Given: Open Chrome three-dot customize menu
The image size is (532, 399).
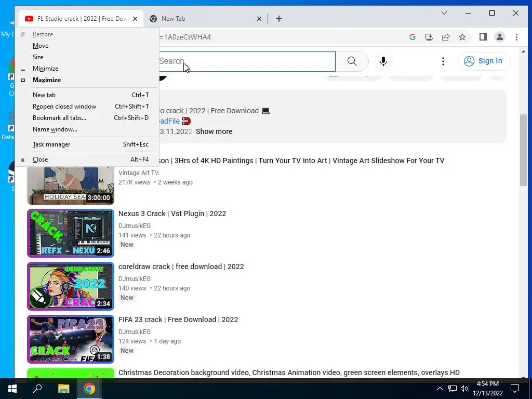Looking at the screenshot, I should 516,37.
